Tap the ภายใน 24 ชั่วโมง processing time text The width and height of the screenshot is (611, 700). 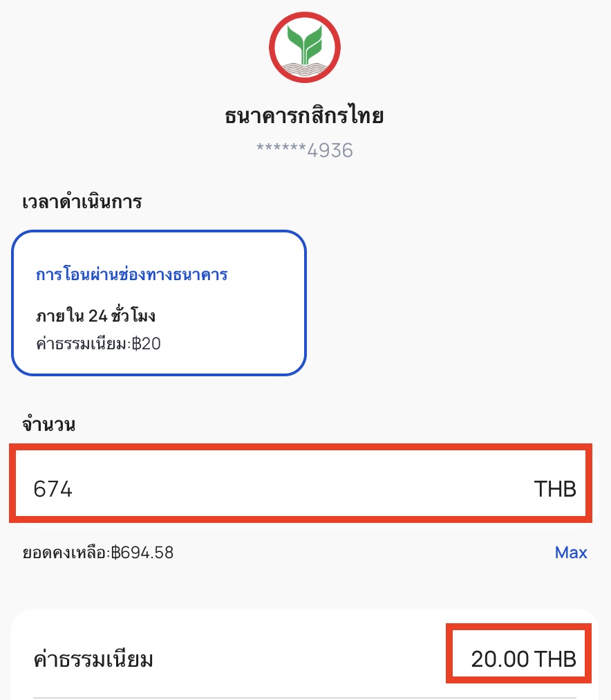click(96, 315)
